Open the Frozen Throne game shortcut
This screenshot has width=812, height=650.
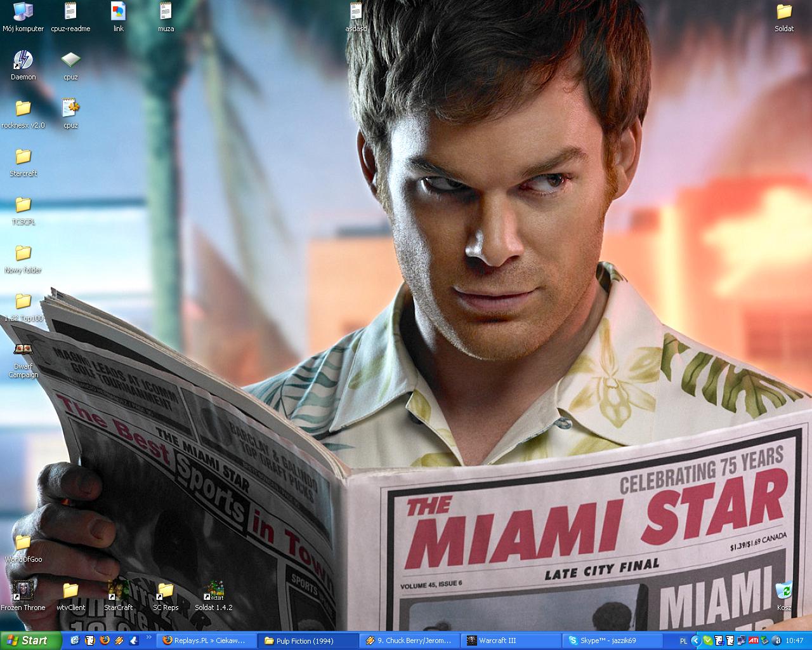(23, 590)
